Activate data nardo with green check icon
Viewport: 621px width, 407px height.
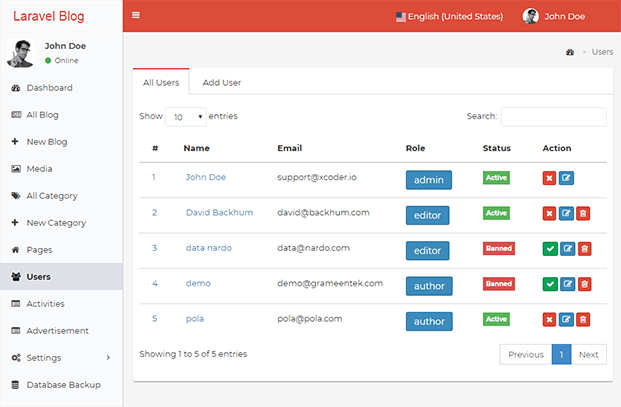pyautogui.click(x=550, y=249)
